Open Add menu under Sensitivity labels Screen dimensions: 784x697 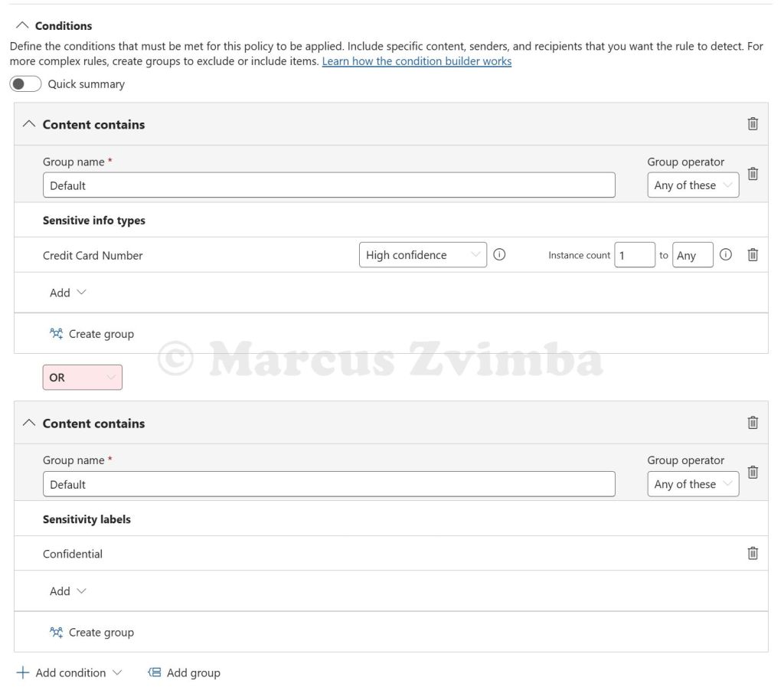[x=68, y=591]
